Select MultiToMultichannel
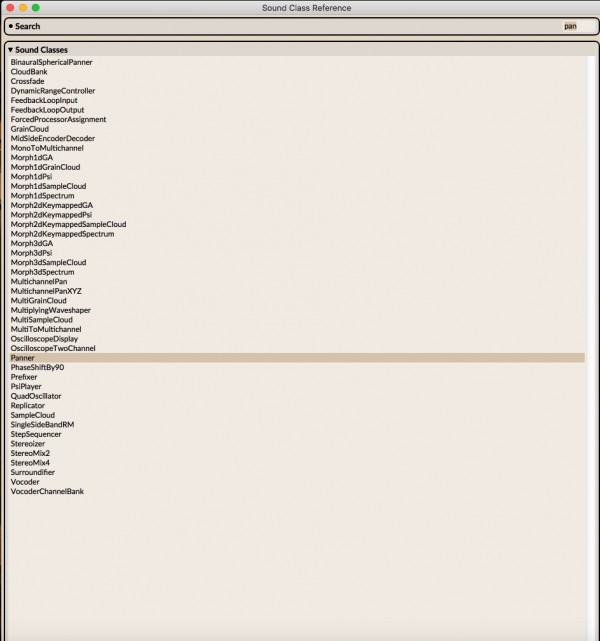 [x=46, y=329]
